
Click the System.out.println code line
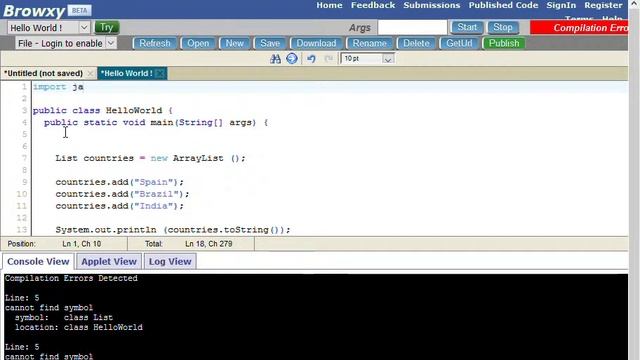173,230
